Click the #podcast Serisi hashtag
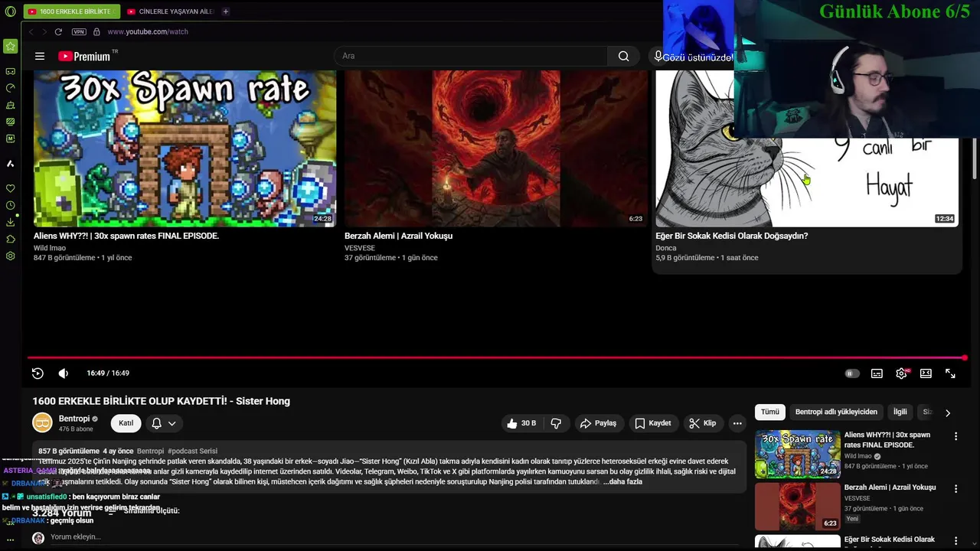Viewport: 980px width, 551px height. 192,452
